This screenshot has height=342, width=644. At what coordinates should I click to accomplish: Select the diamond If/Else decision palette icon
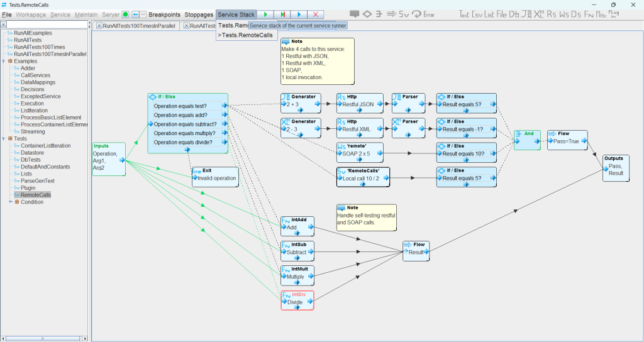coord(367,14)
